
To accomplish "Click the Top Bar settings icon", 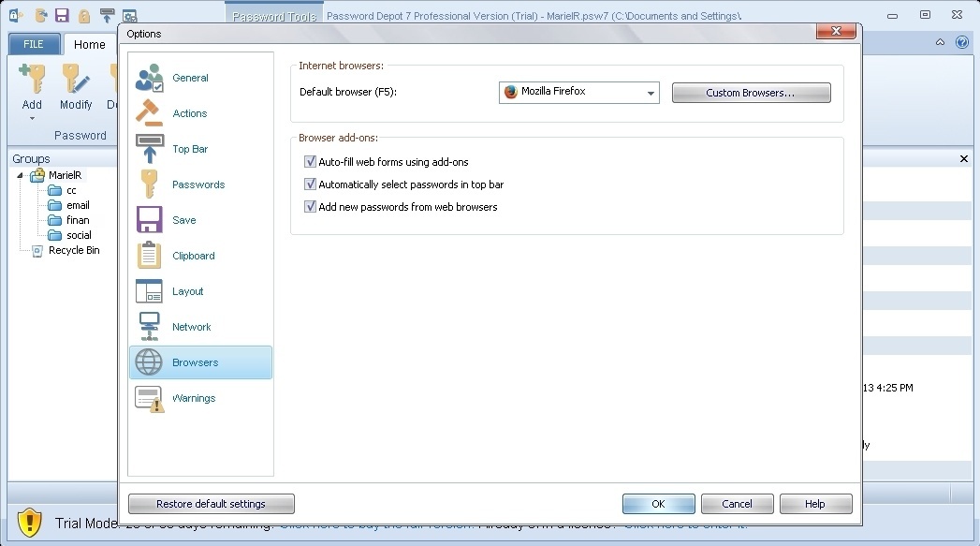I will [149, 148].
